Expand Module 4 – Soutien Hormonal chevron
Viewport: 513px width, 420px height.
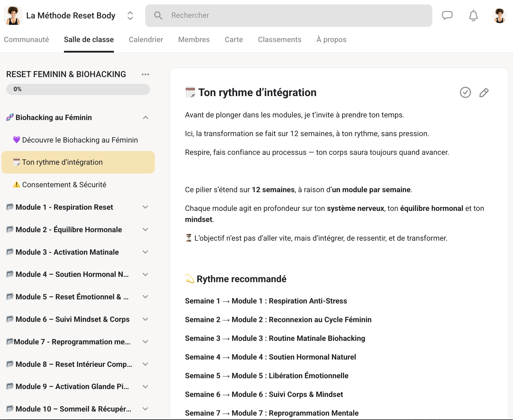(145, 274)
